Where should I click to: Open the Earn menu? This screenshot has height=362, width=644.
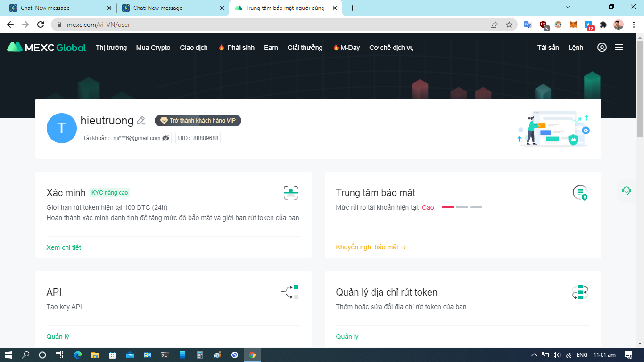pyautogui.click(x=271, y=48)
